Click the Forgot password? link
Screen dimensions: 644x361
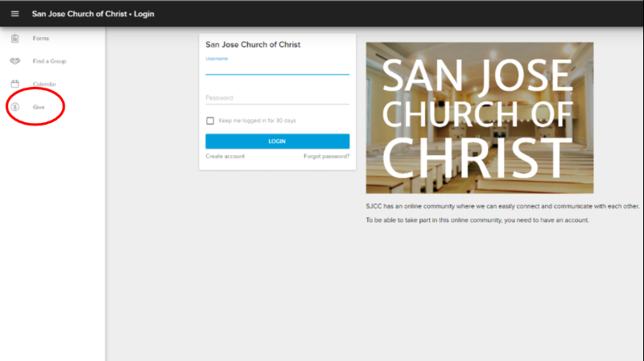tap(327, 156)
